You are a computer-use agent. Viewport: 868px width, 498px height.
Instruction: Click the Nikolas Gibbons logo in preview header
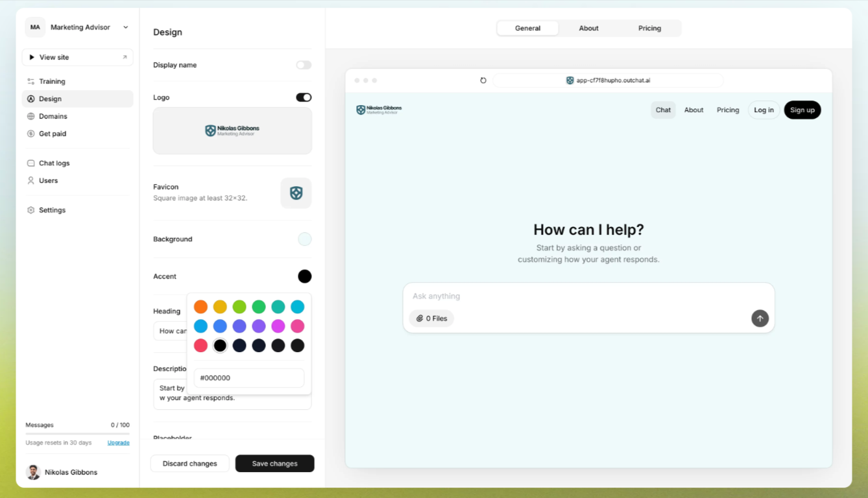coord(379,110)
